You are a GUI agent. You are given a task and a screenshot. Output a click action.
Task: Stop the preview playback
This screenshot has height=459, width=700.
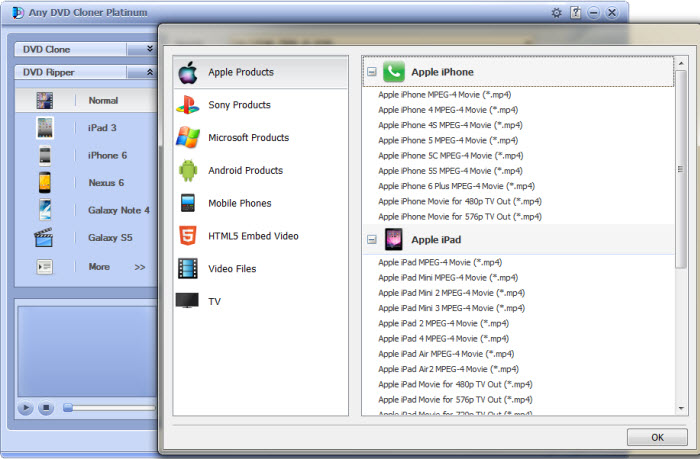click(46, 408)
